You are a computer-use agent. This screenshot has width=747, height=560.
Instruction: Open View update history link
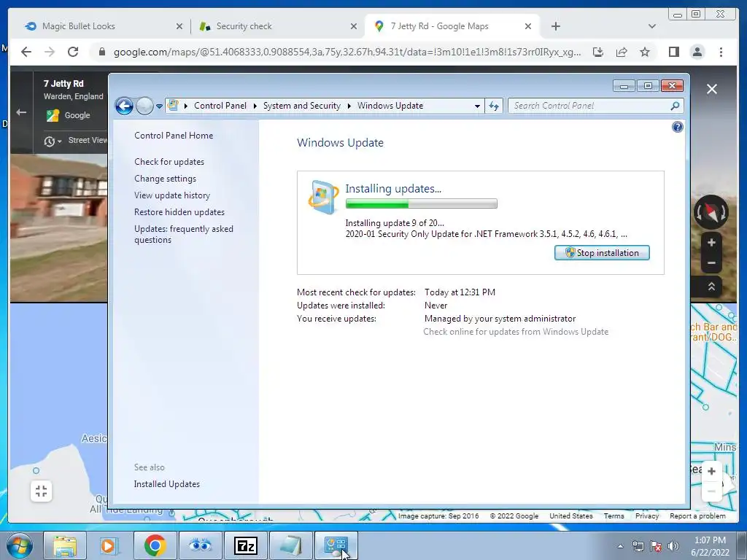[172, 195]
